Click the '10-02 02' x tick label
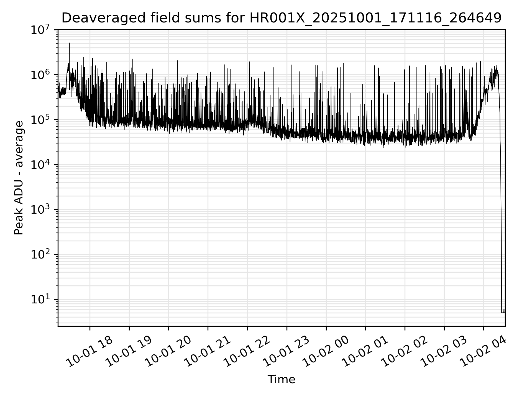This screenshot has width=532, height=399. click(405, 351)
